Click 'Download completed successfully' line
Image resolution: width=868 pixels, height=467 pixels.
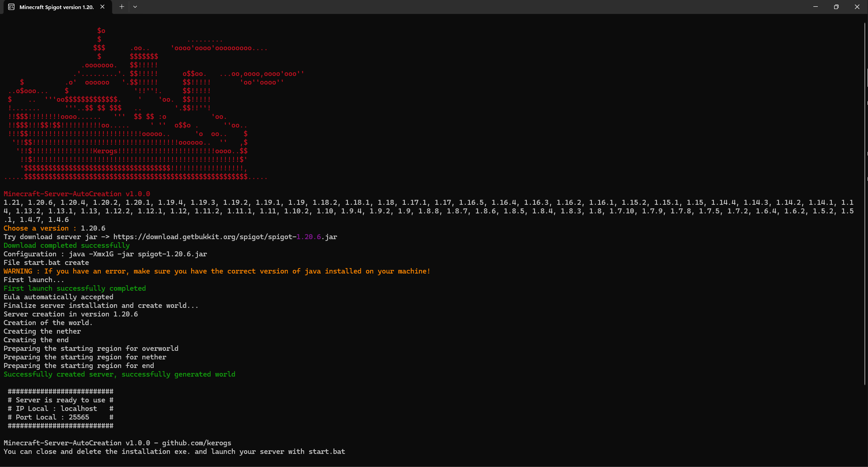pyautogui.click(x=66, y=245)
